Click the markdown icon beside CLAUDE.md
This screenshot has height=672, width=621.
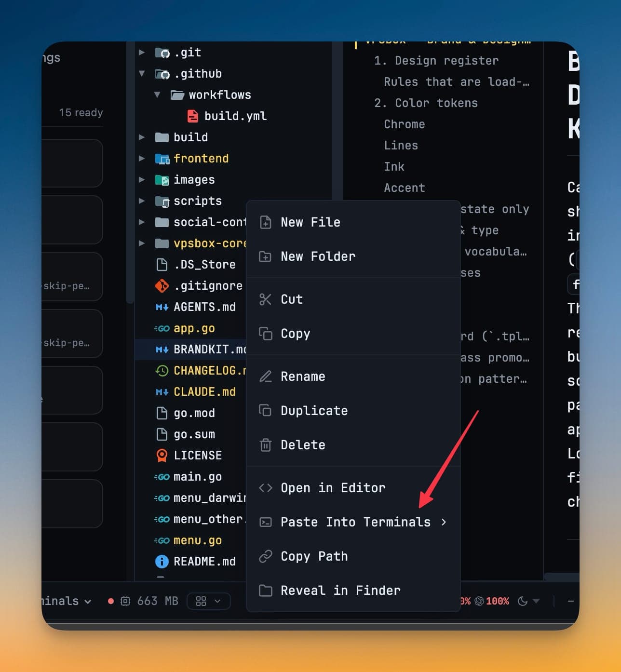click(x=162, y=392)
